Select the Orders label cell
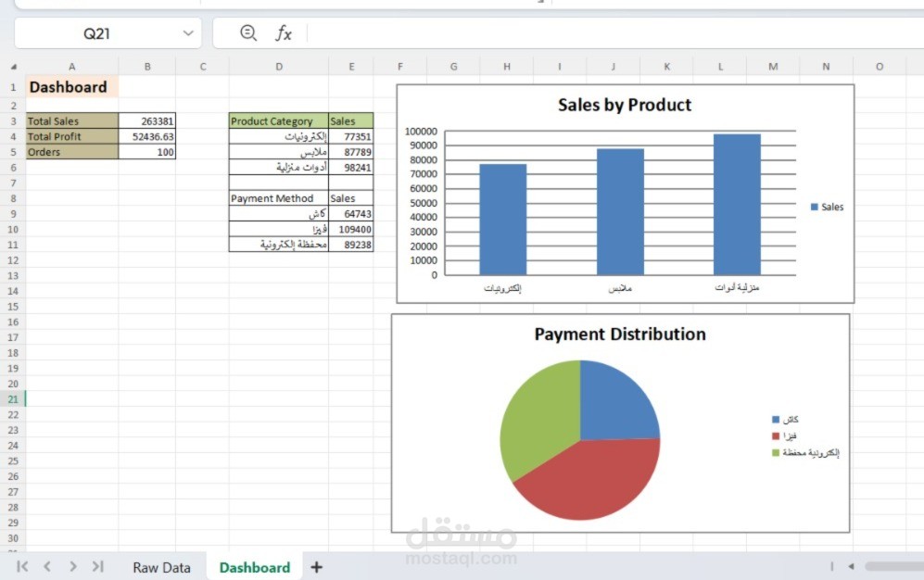924x580 pixels. (72, 152)
